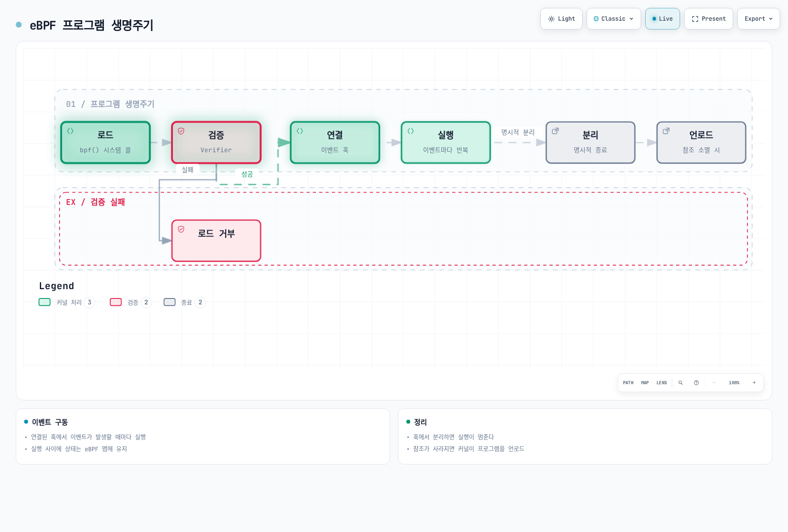Select the 검증 Verifier node

click(x=216, y=142)
